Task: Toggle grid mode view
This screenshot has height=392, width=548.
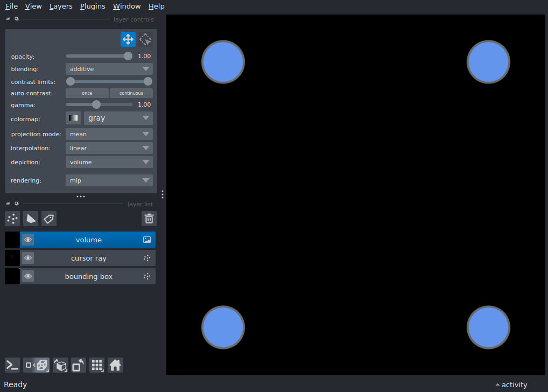Action: (97, 366)
